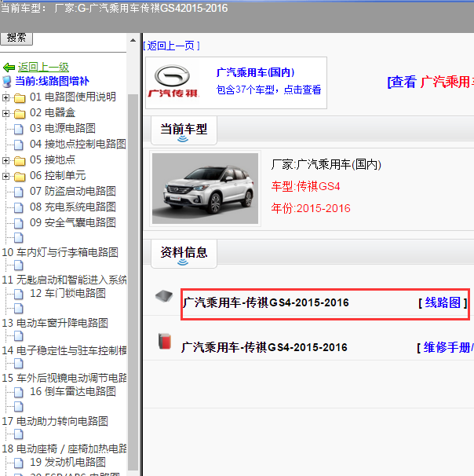
Task: Click the left panel vertical scrollbar
Action: tap(133, 281)
